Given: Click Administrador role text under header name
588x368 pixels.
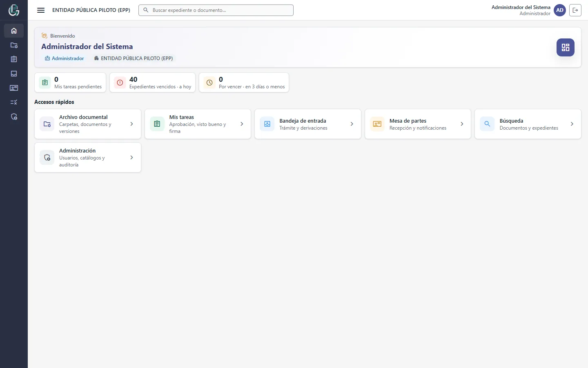Looking at the screenshot, I should (535, 13).
